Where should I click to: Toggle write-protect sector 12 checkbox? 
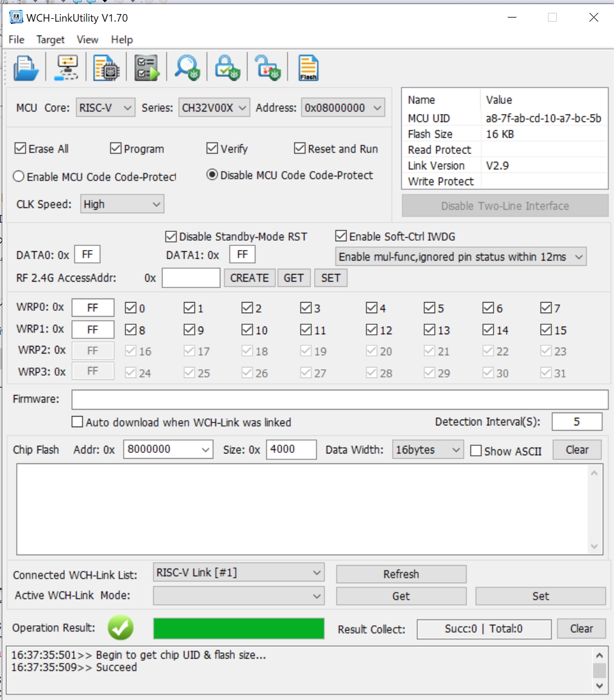[x=371, y=330]
